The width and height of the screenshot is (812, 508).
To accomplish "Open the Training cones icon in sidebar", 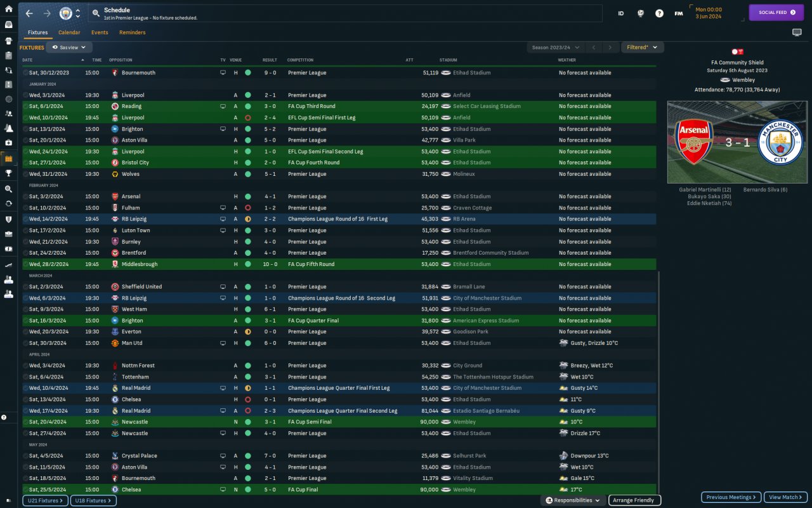I will click(9, 128).
